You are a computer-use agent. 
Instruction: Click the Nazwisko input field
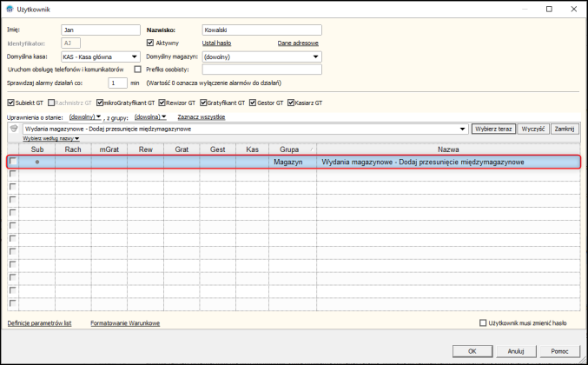[261, 30]
